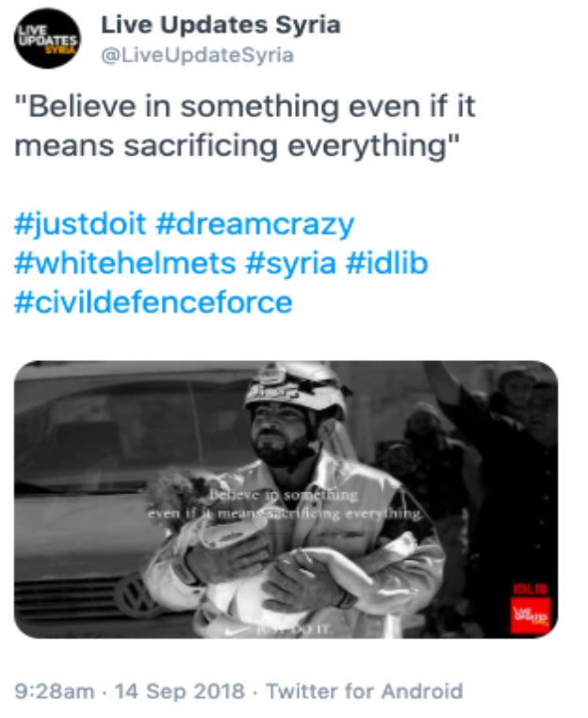Image resolution: width=588 pixels, height=718 pixels.
Task: Open the #idlib hashtag
Action: click(387, 263)
